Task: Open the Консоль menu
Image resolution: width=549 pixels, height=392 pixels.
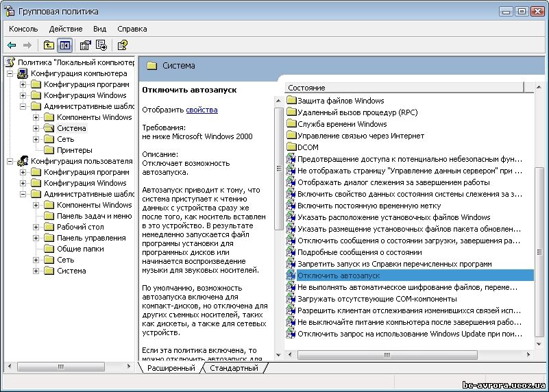Action: tap(23, 29)
